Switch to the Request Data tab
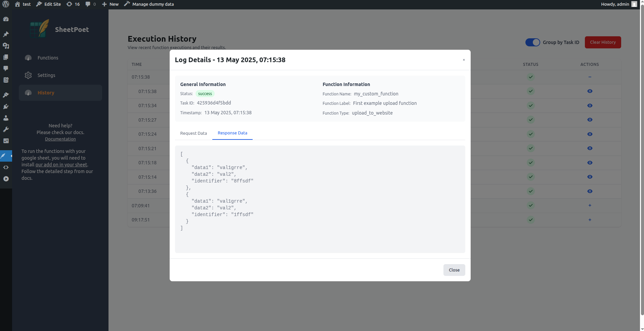The image size is (644, 331). pyautogui.click(x=194, y=133)
